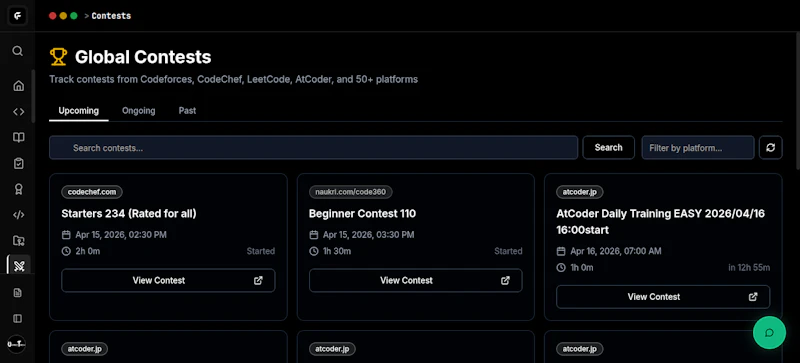Open the user avatar at sidebar bottom
The width and height of the screenshot is (800, 363).
point(16,344)
